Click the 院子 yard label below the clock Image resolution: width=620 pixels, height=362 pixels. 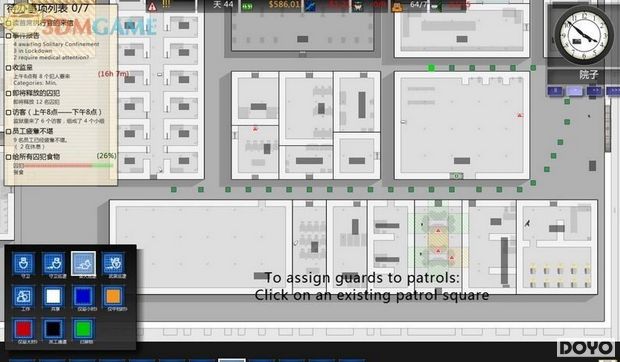[588, 74]
